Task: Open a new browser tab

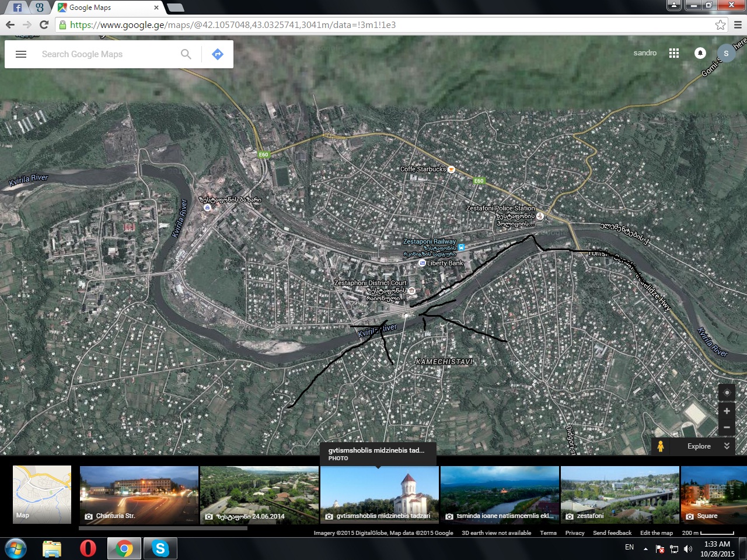Action: [175, 8]
